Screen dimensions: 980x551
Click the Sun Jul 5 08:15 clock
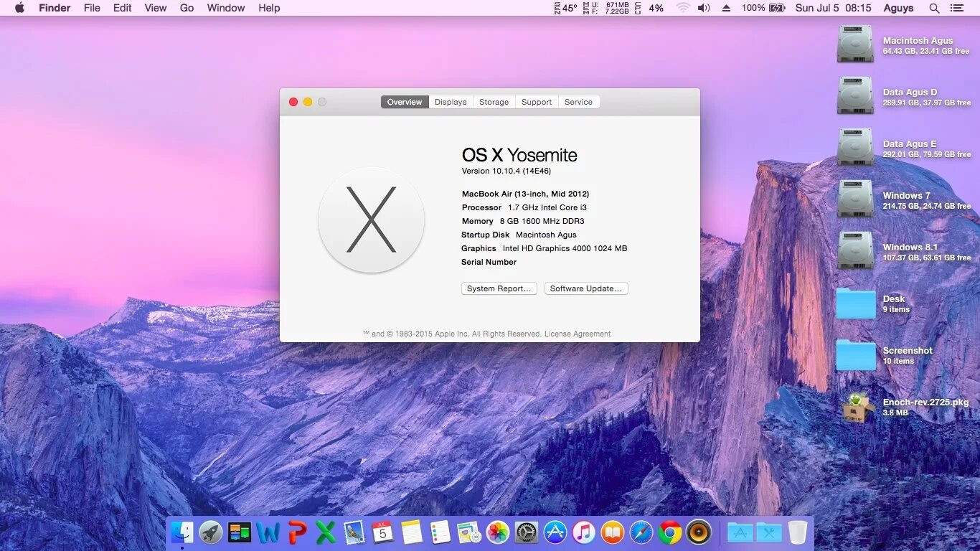(x=834, y=8)
